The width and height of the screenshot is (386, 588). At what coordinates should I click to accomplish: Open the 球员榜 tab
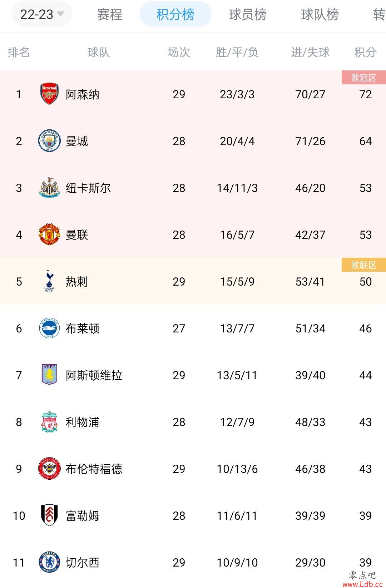click(248, 15)
